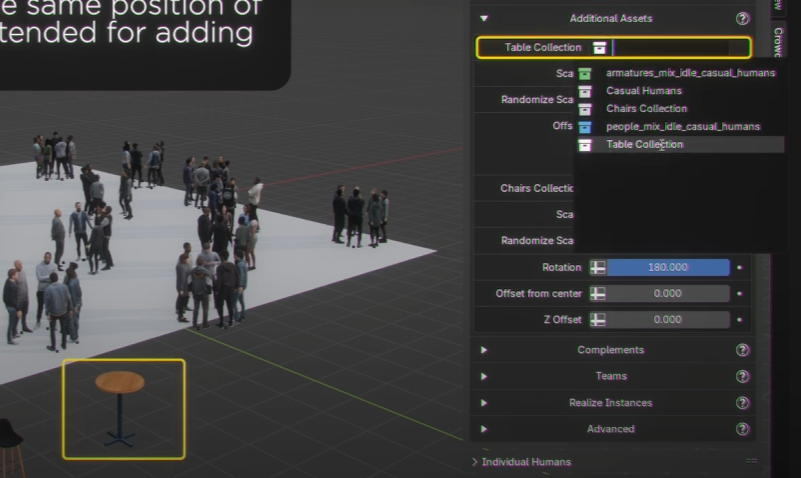Viewport: 801px width, 478px height.
Task: Expand the Complements section
Action: click(x=485, y=350)
